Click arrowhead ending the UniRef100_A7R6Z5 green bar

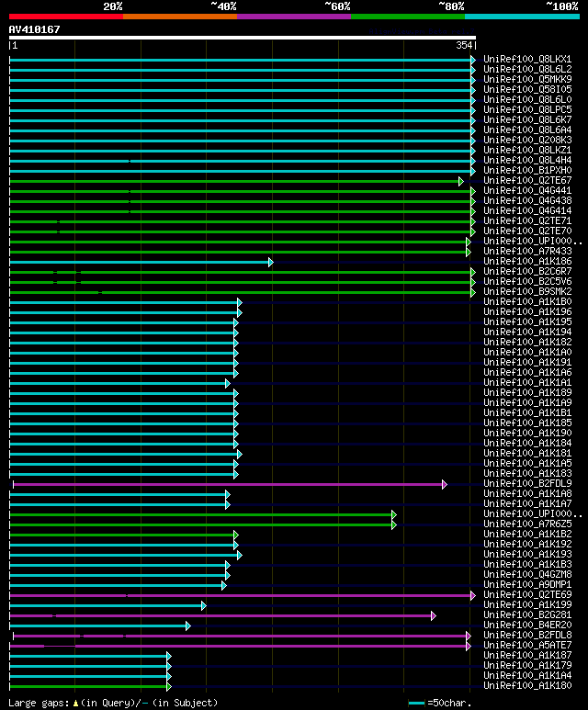pyautogui.click(x=393, y=525)
